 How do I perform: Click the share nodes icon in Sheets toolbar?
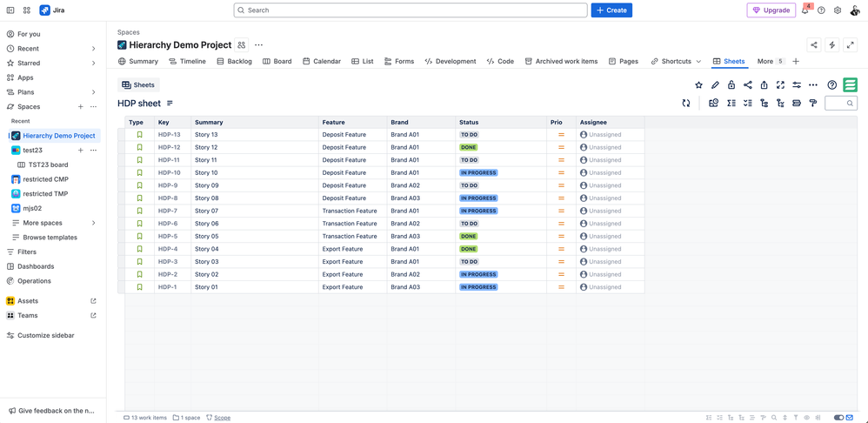(748, 84)
